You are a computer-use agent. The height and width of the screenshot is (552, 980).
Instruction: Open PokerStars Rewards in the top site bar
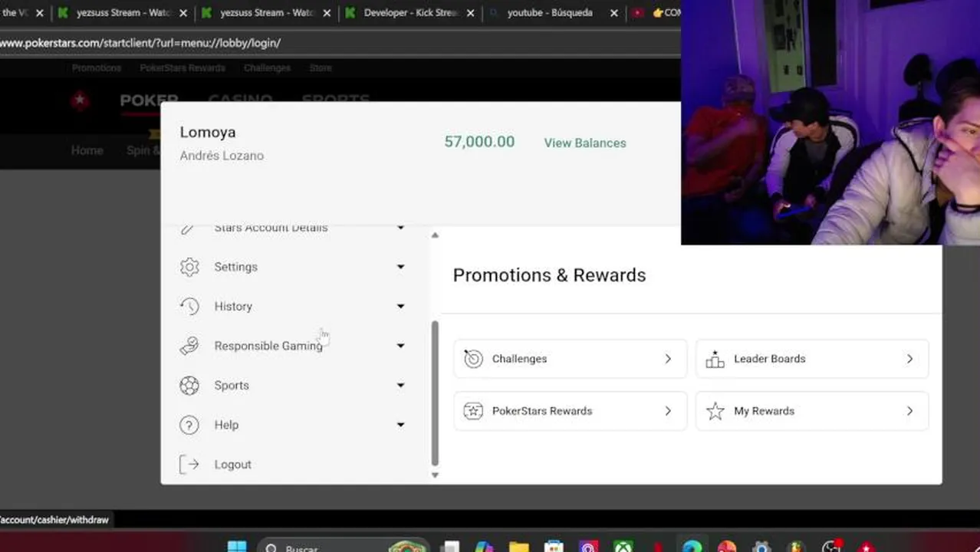[x=183, y=68]
